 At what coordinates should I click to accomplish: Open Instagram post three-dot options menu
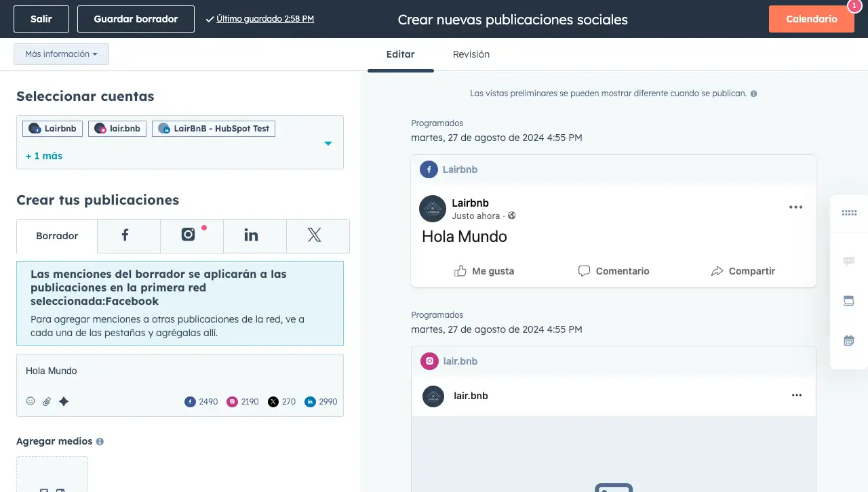point(797,395)
